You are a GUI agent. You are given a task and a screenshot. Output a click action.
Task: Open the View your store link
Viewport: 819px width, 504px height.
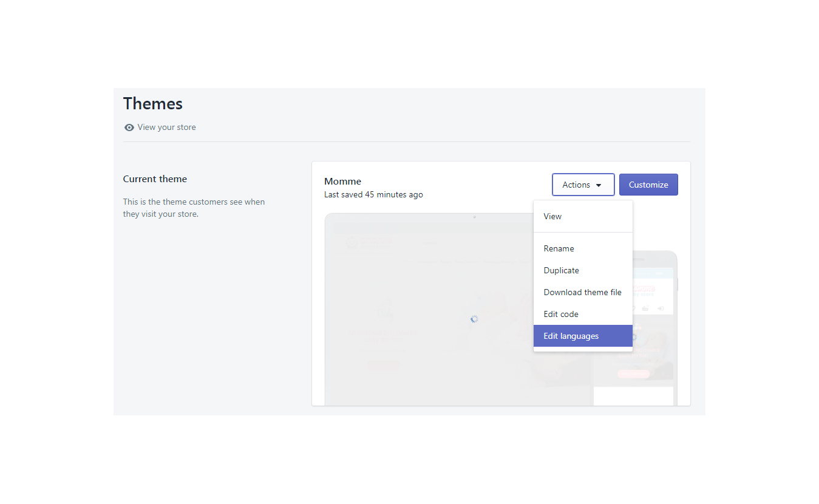point(166,128)
